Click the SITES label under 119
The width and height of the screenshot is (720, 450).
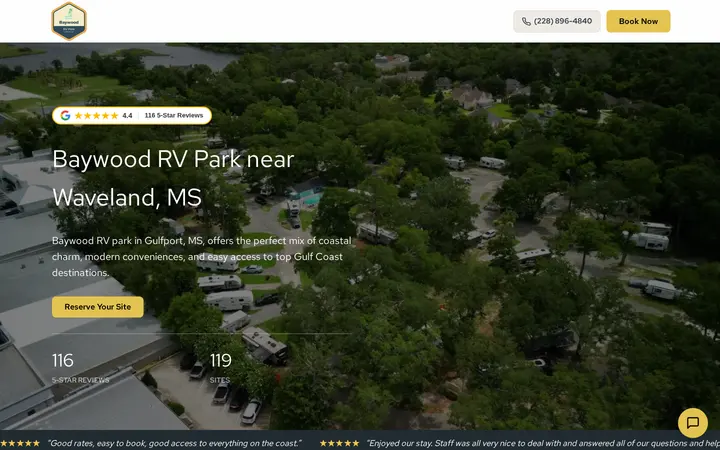click(219, 380)
